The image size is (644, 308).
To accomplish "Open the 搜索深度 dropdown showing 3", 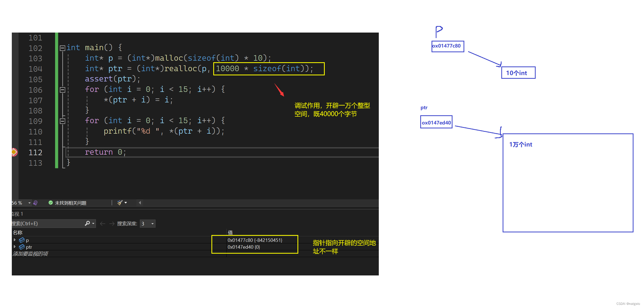I will (148, 223).
